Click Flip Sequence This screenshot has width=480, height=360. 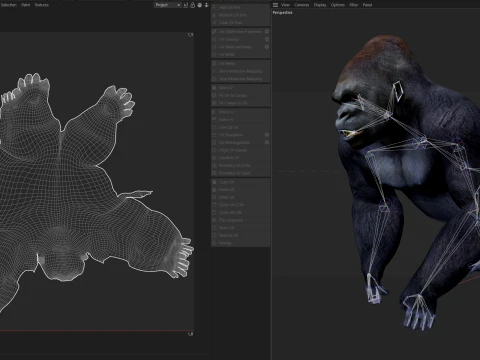click(x=240, y=220)
